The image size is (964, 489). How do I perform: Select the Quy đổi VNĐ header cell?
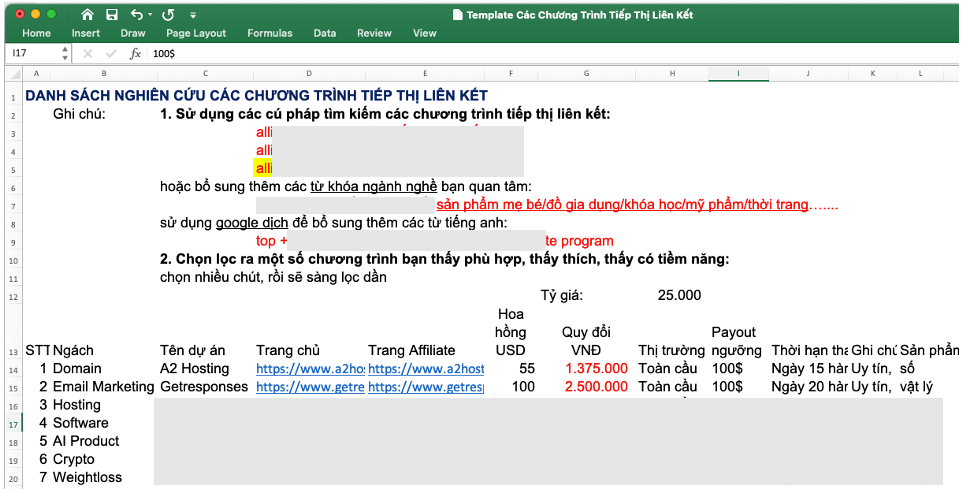(587, 341)
